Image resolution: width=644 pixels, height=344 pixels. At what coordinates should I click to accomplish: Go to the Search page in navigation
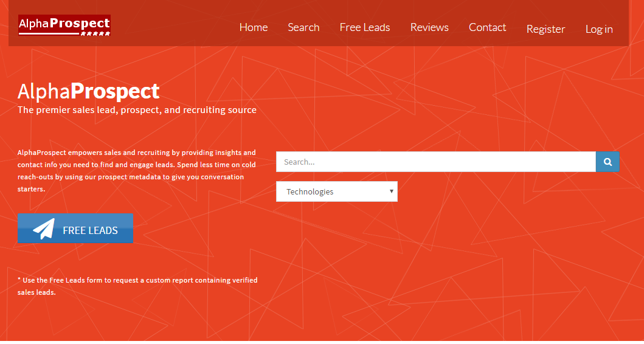click(x=303, y=27)
